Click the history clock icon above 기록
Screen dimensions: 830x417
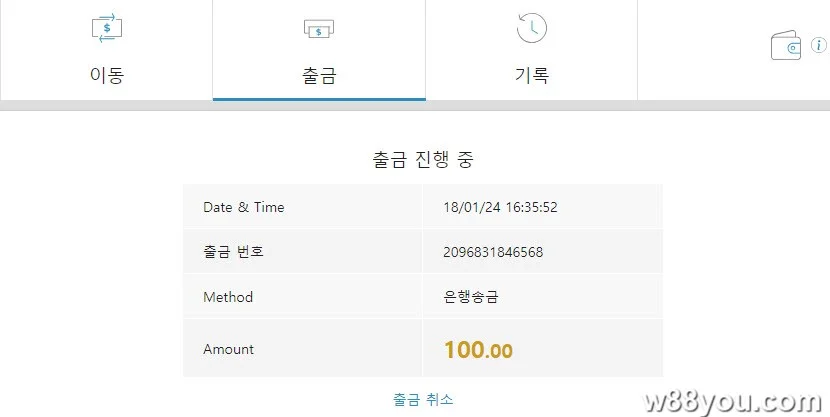pos(531,29)
